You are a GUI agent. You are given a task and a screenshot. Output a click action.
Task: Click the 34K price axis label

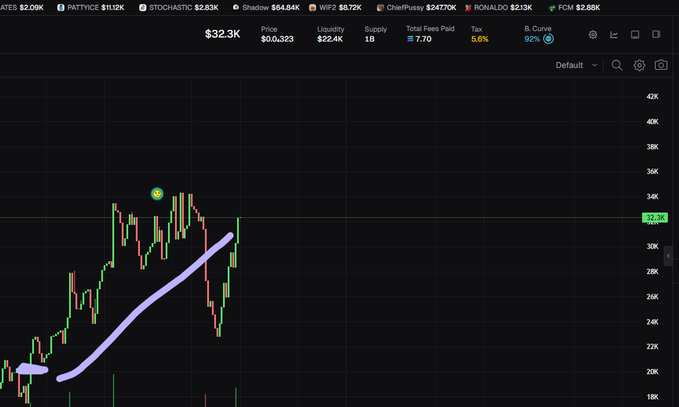(x=652, y=197)
